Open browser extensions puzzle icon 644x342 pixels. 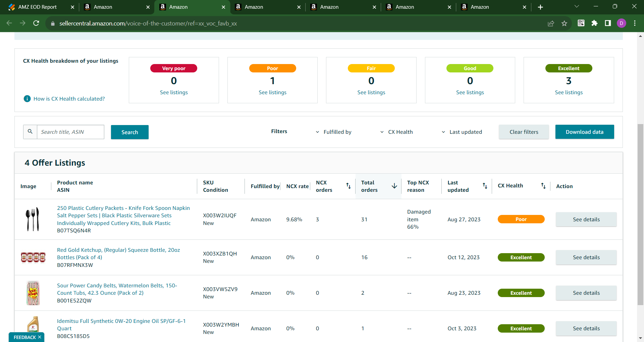594,23
